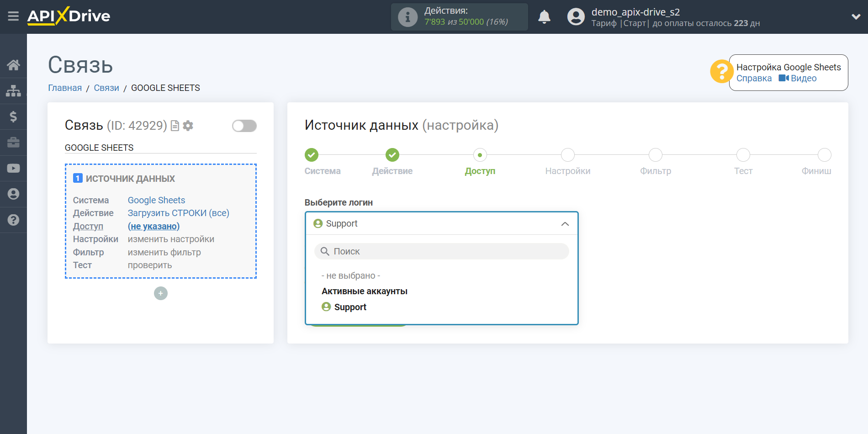Viewport: 868px width, 434px height.
Task: Open billing dollar icon in sidebar
Action: click(x=13, y=116)
